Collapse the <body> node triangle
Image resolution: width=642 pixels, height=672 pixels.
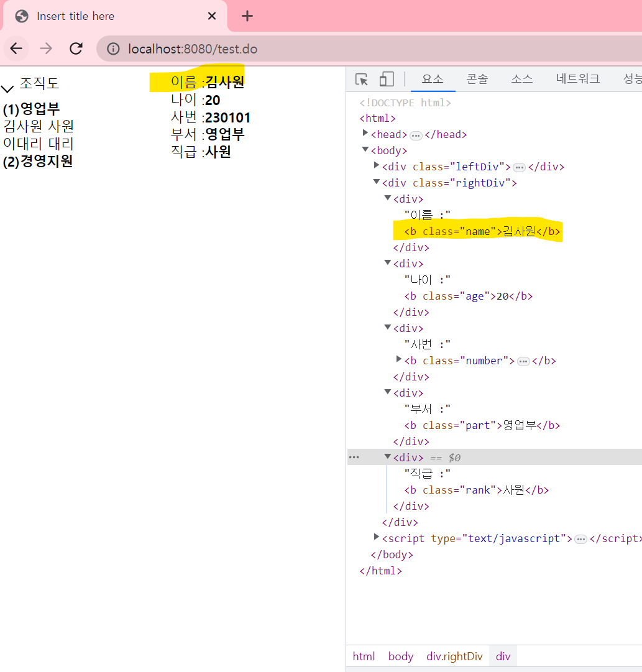click(365, 150)
